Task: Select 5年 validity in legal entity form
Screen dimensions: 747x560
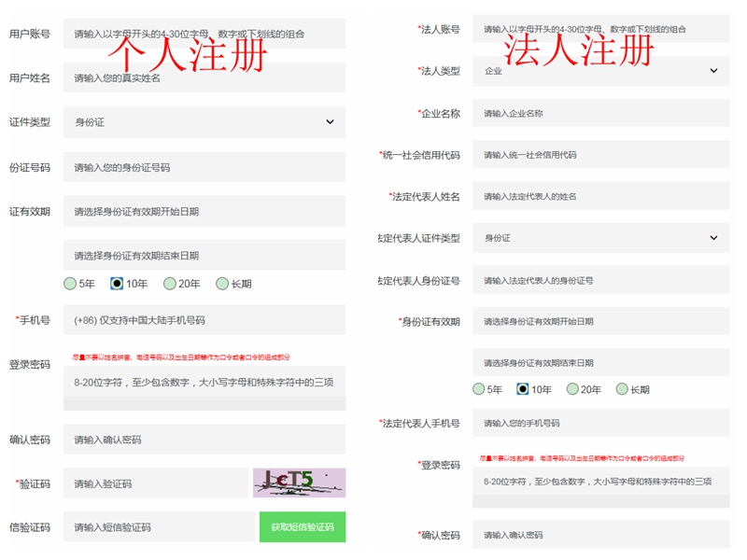Action: [479, 389]
